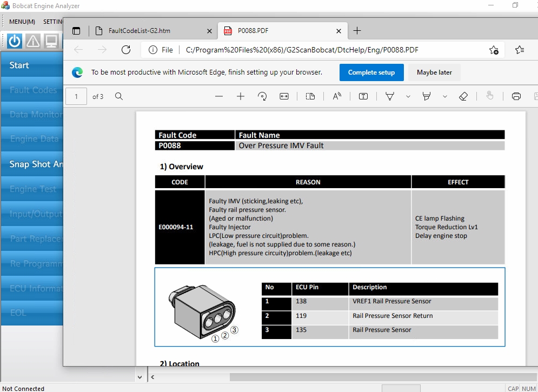Screen dimensions: 538x392
Task: Toggle the Page view icon
Action: pyautogui.click(x=310, y=96)
